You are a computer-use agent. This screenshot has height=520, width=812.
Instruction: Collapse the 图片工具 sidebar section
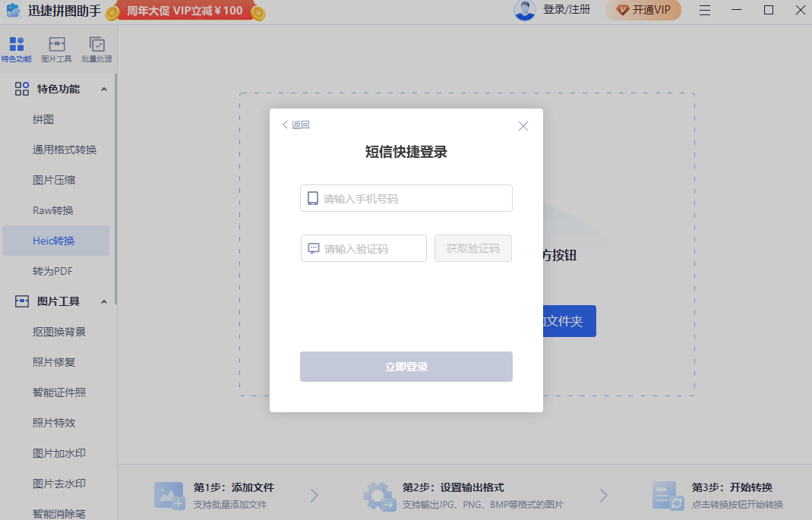[x=103, y=301]
